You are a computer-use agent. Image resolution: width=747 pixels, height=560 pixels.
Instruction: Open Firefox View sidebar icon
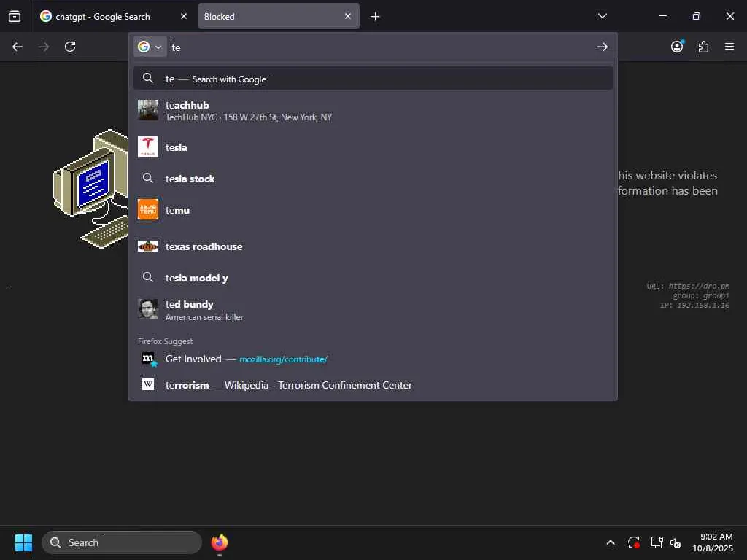point(15,16)
